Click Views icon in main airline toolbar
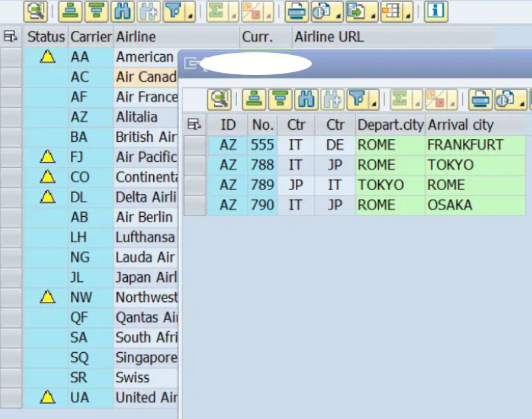 [x=322, y=11]
